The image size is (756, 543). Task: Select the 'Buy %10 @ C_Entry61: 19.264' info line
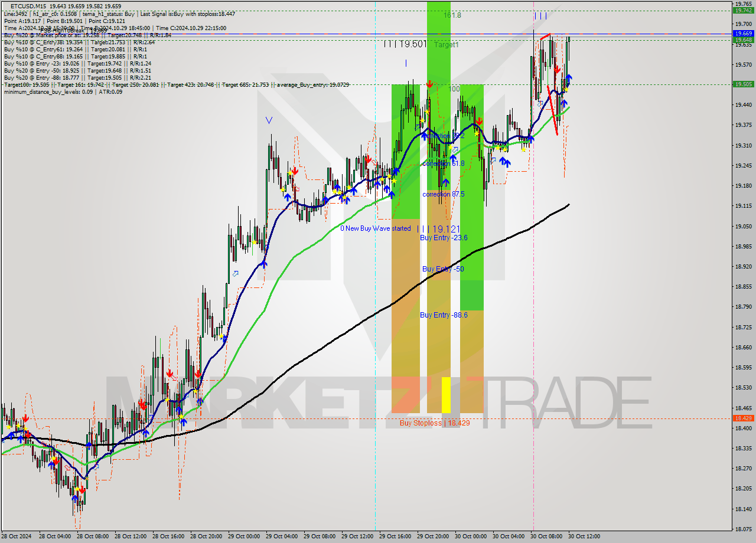pos(77,50)
